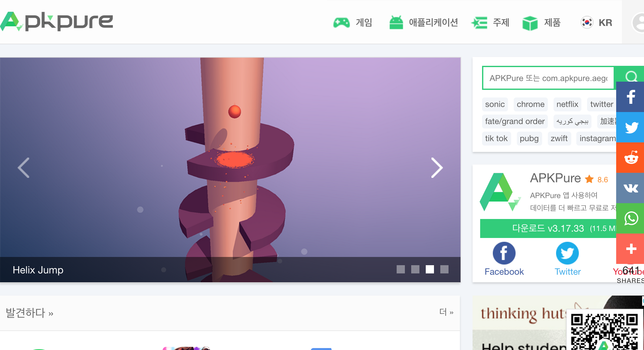Open KR language region selector
644x350 pixels.
click(597, 22)
